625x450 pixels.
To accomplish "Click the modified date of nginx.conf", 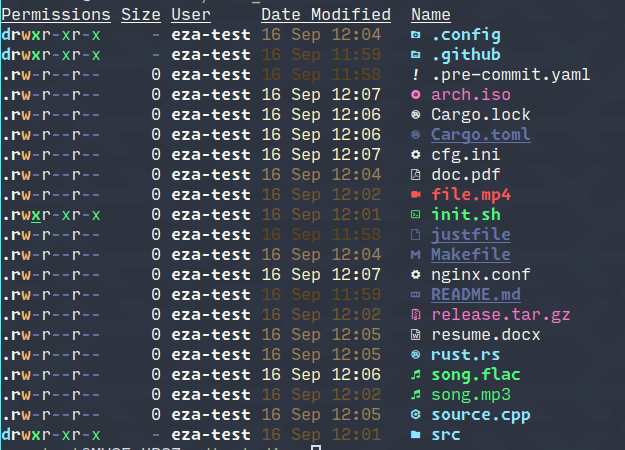I will (x=321, y=275).
